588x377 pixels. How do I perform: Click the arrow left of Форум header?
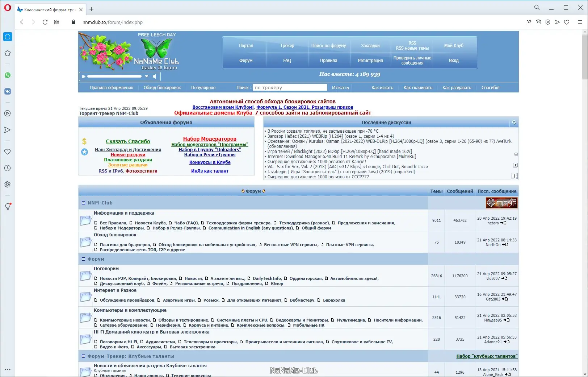tap(243, 191)
